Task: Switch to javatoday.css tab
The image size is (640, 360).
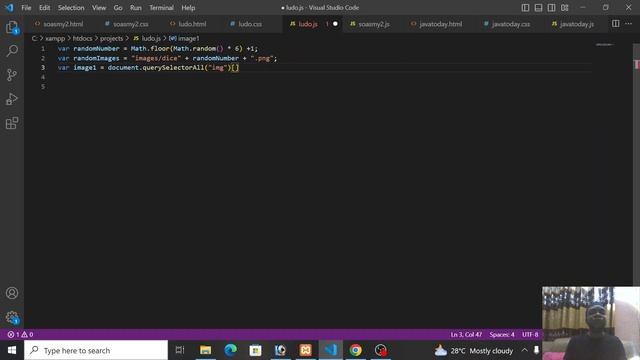Action: click(507, 24)
